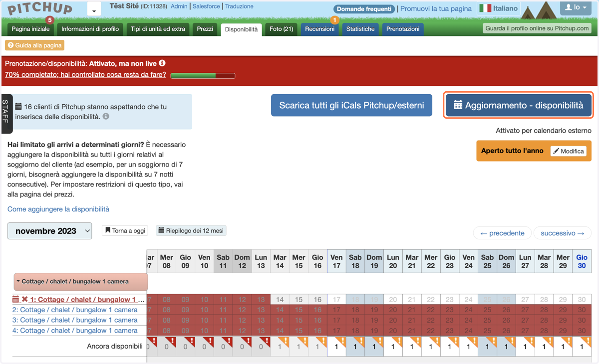599x364 pixels.
Task: Select the Disponibilità tab
Action: click(241, 29)
